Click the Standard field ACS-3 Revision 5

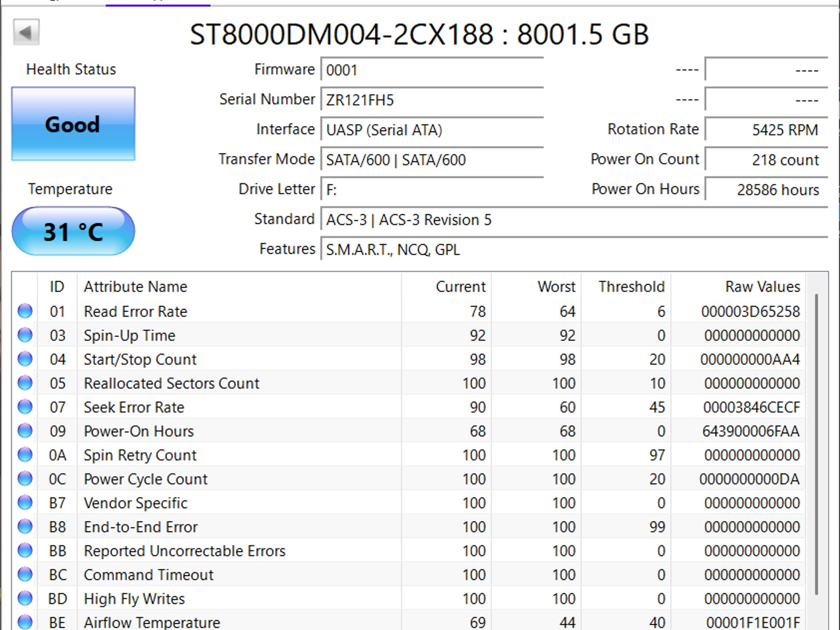[x=574, y=219]
